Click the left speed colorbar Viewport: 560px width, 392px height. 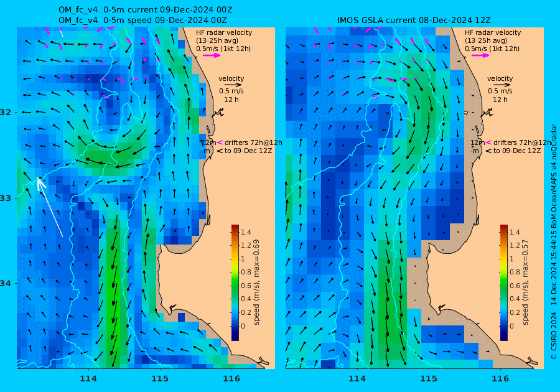click(x=235, y=282)
